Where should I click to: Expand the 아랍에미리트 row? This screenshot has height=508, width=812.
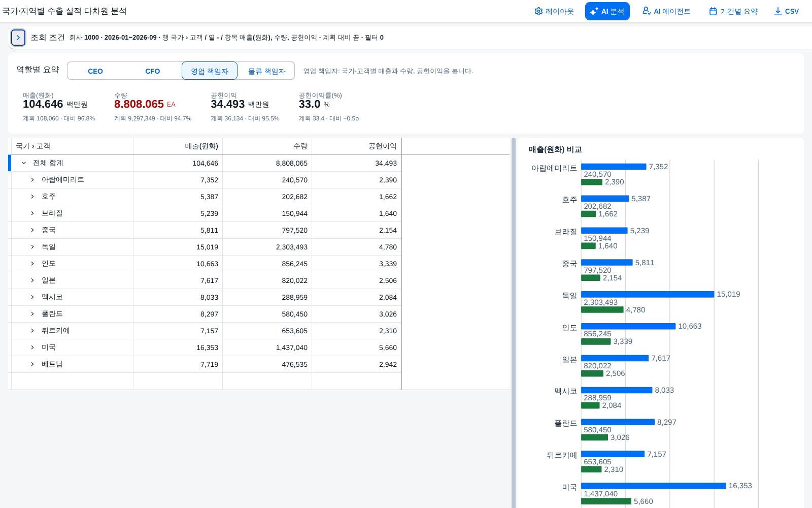(32, 180)
